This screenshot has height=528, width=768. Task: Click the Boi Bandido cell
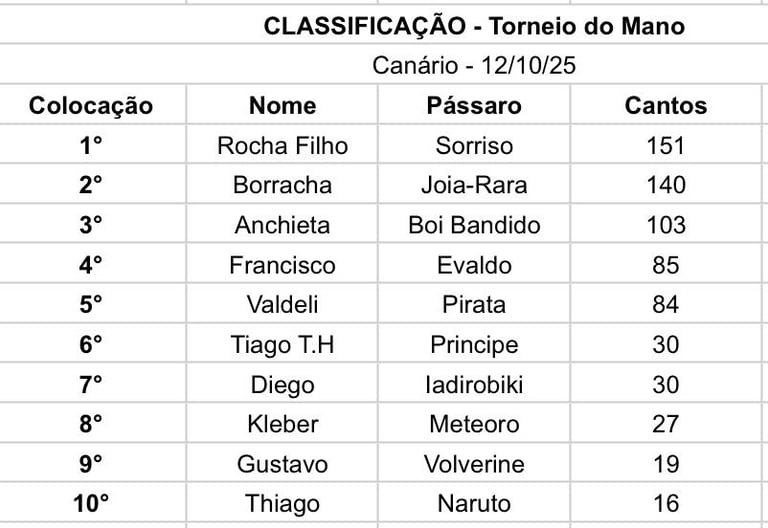474,225
